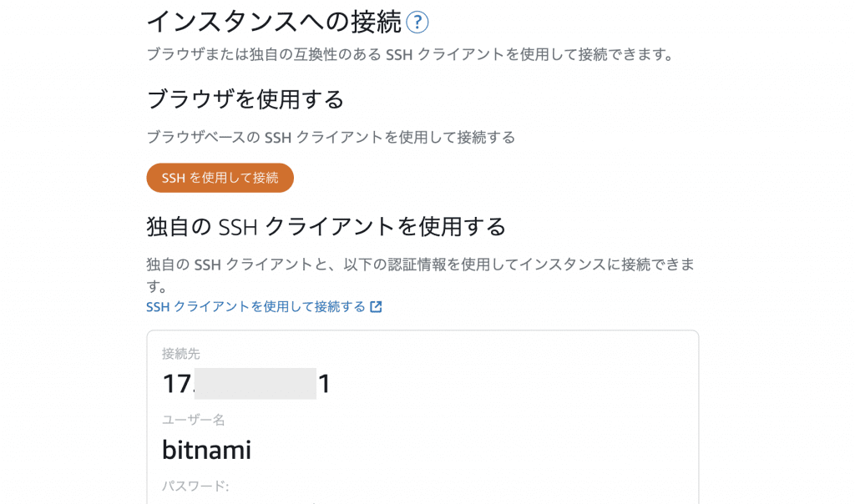
Task: Click the trailing 1 of the IP address
Action: coord(325,384)
